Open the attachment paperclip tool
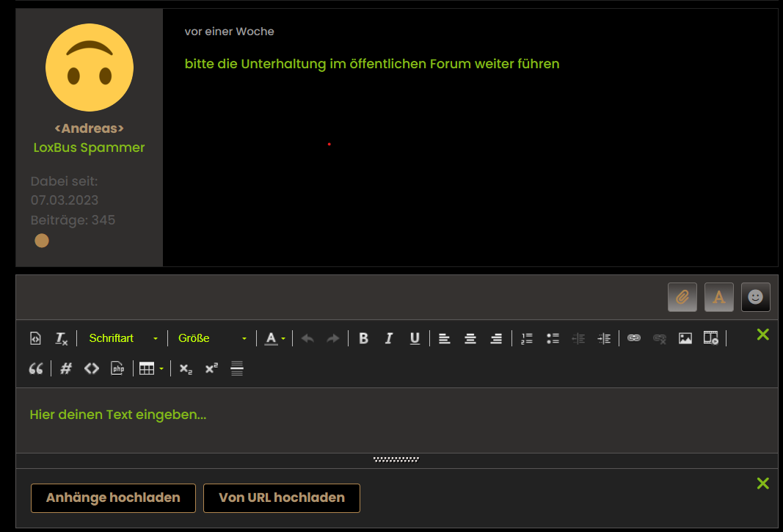This screenshot has height=532, width=783. pos(682,296)
